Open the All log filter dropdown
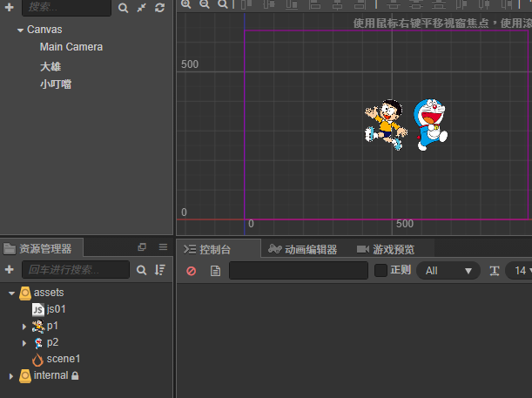This screenshot has height=398, width=532. 448,271
